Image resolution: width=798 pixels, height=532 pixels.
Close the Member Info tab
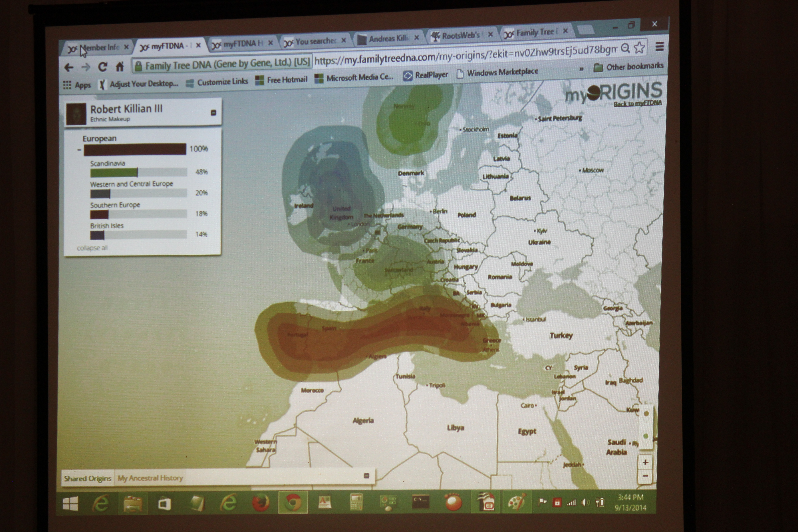click(x=126, y=47)
